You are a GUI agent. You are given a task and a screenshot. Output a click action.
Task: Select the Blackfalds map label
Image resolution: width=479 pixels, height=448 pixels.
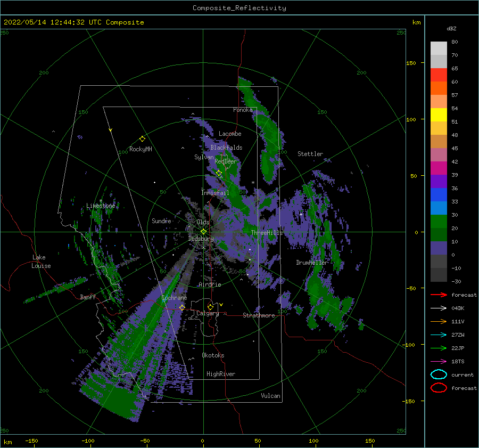(x=226, y=148)
